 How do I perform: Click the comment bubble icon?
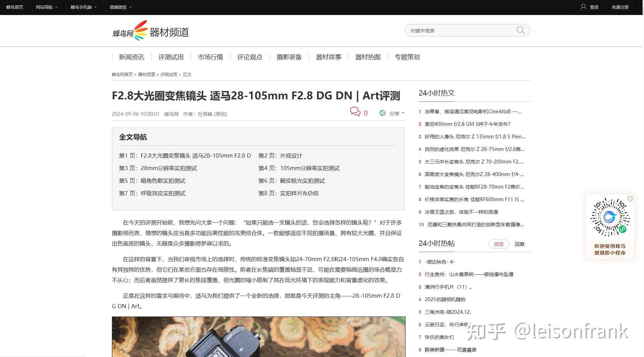click(x=355, y=112)
